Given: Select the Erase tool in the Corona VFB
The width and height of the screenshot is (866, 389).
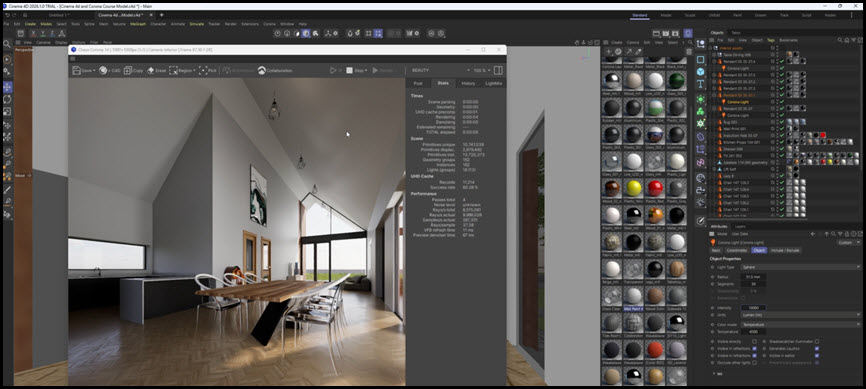Looking at the screenshot, I should point(156,71).
